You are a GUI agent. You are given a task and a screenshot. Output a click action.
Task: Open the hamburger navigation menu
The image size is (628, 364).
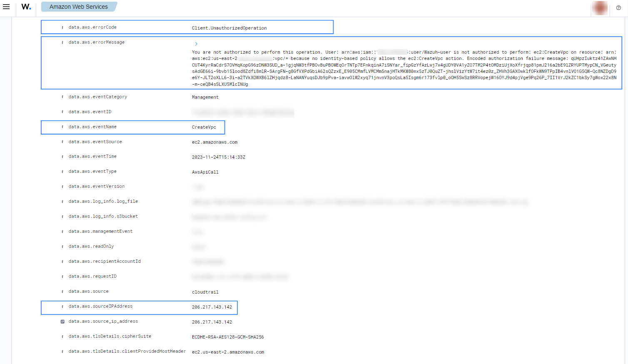click(6, 7)
